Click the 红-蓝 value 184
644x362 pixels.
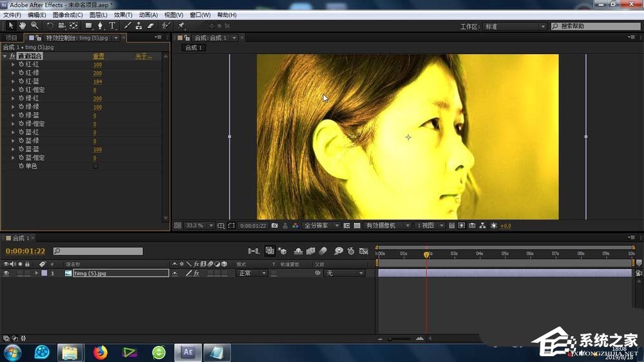[98, 82]
